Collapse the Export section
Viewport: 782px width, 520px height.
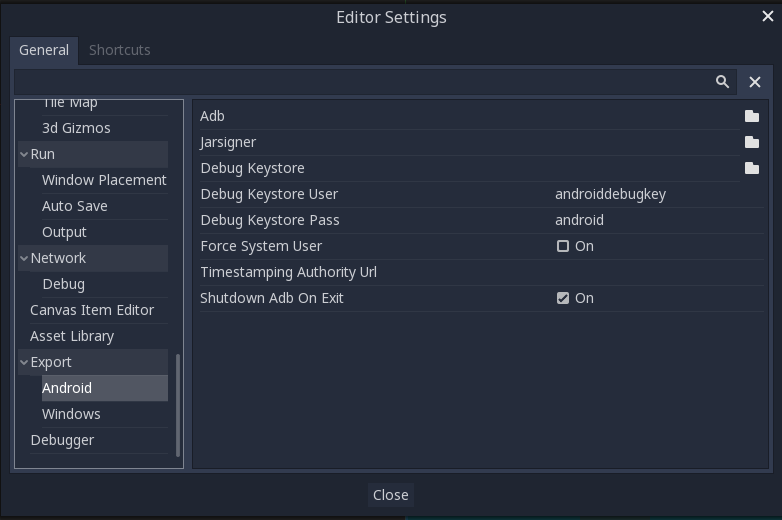(x=24, y=362)
